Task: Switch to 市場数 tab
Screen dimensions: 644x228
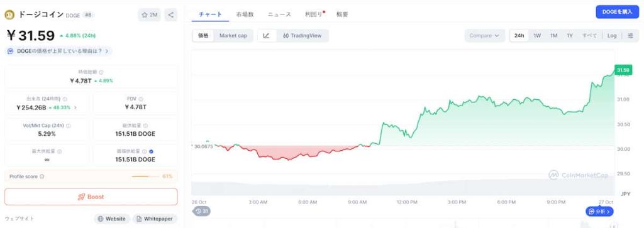Action: click(245, 14)
